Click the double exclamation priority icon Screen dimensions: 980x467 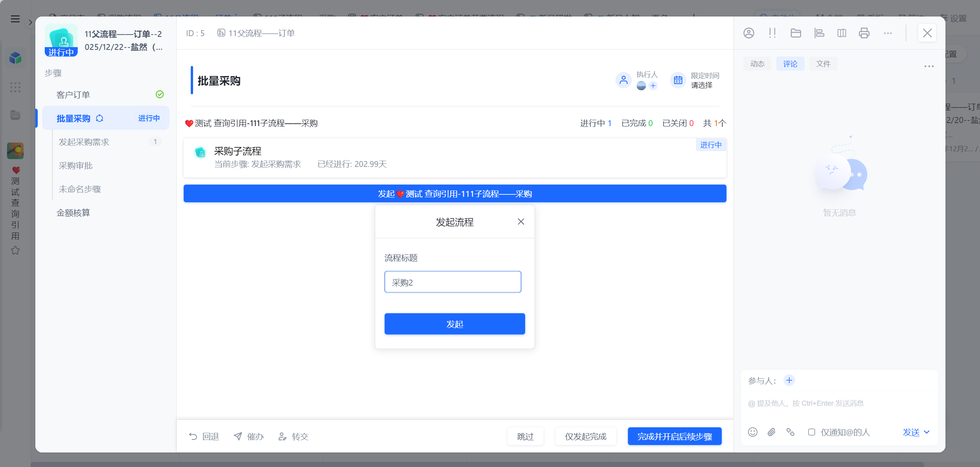pyautogui.click(x=772, y=33)
